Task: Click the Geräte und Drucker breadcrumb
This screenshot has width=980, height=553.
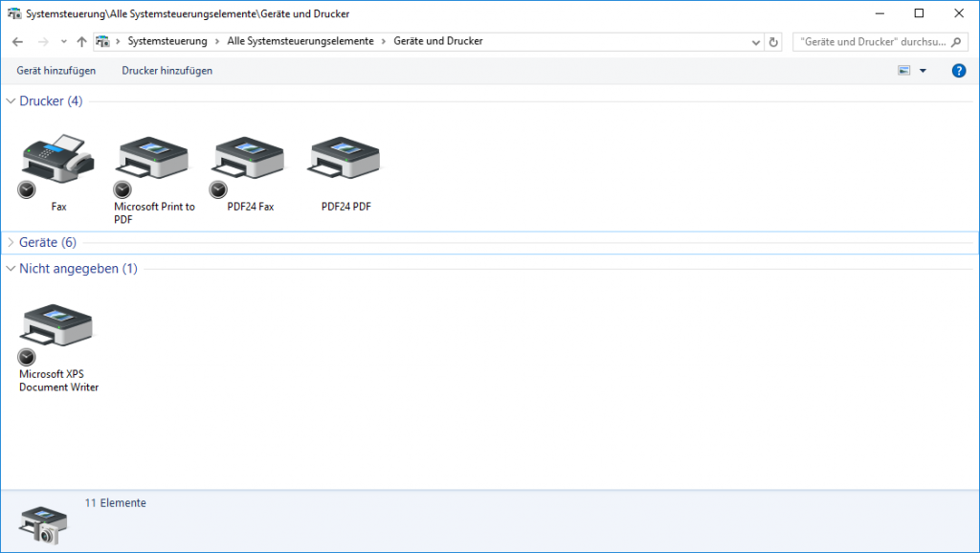Action: (438, 41)
